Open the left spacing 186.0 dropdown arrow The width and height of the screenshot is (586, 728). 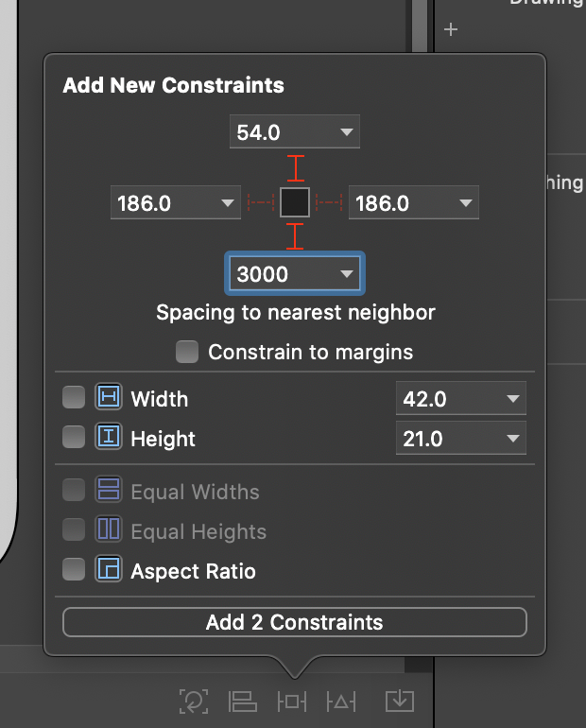[x=227, y=203]
